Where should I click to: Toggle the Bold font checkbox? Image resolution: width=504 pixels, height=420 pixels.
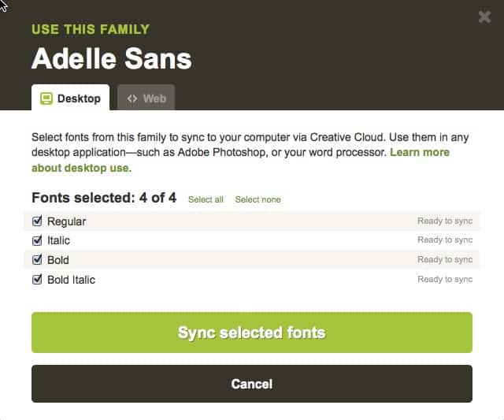click(x=37, y=259)
